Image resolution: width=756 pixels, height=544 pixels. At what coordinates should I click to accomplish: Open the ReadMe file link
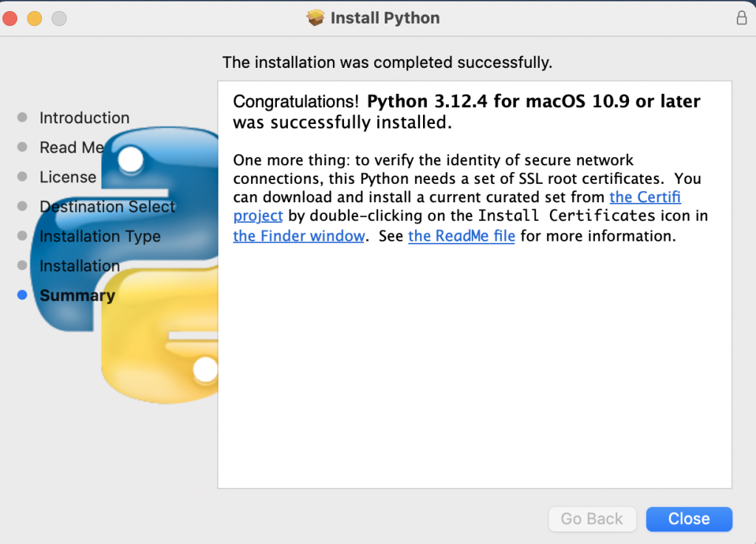point(461,236)
